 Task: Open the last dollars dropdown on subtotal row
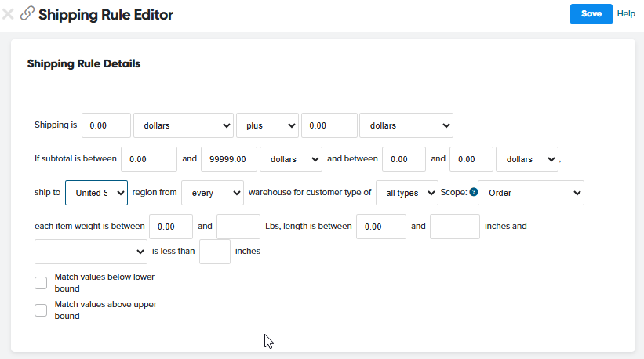click(527, 159)
